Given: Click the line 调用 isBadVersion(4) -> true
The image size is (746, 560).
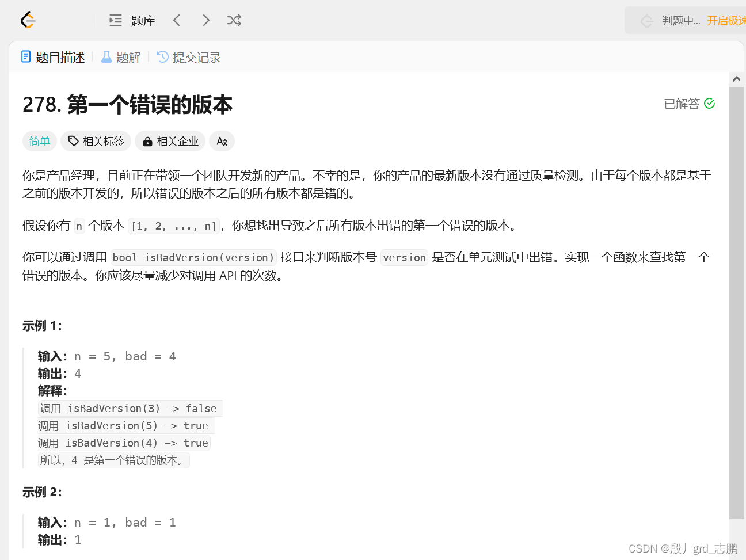Looking at the screenshot, I should [x=123, y=443].
